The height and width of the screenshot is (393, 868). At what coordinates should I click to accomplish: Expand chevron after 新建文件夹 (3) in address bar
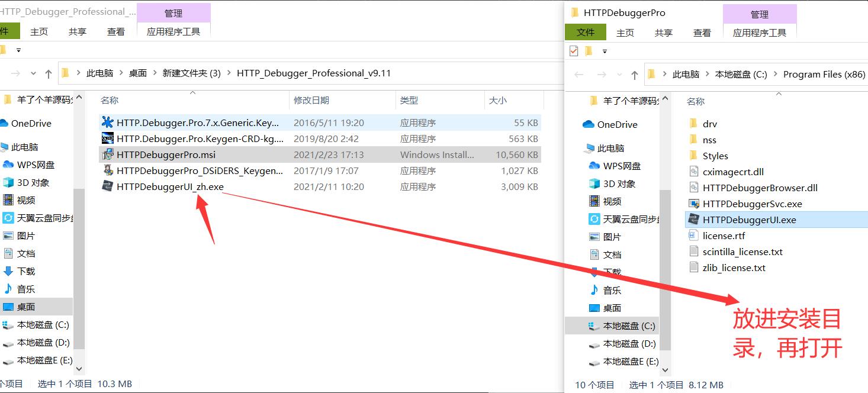click(229, 73)
